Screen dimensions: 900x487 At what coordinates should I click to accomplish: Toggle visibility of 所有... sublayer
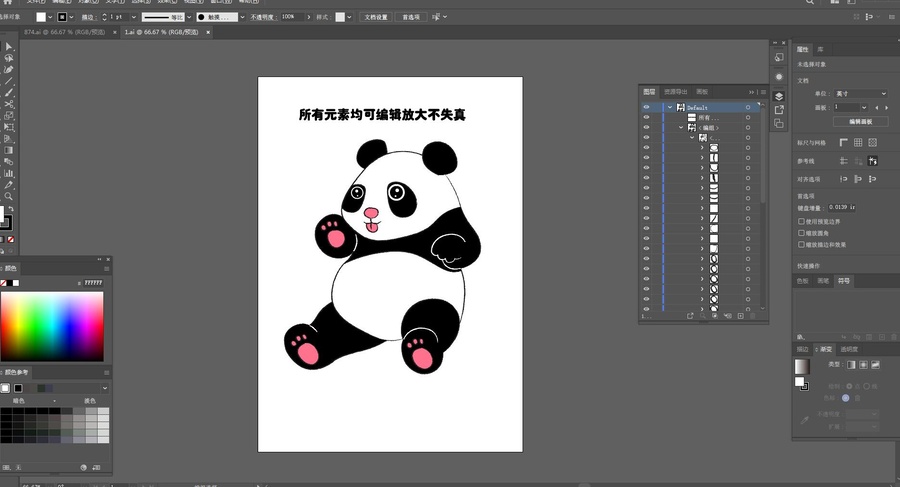[x=646, y=118]
